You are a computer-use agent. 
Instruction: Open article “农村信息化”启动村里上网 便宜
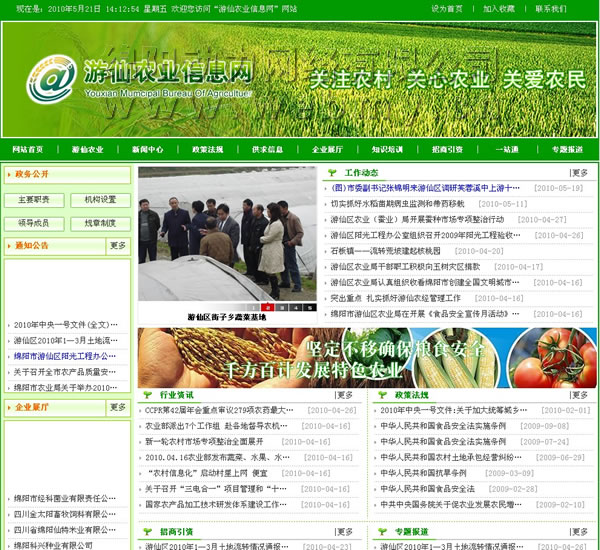(207, 473)
